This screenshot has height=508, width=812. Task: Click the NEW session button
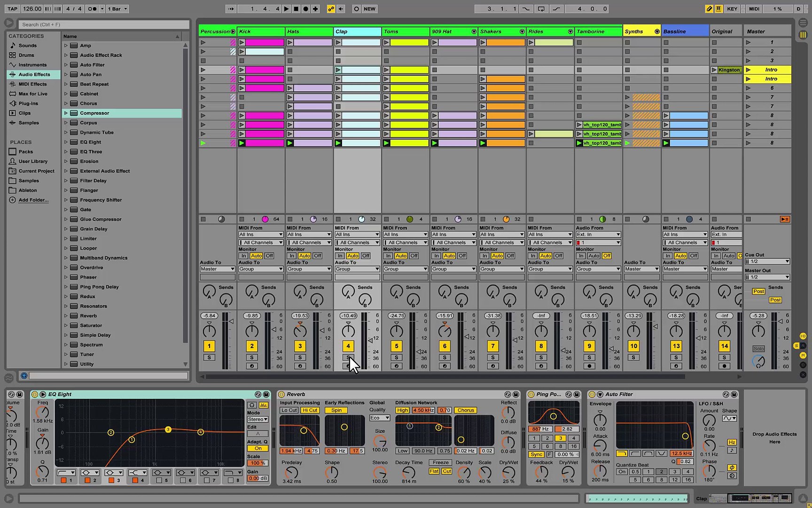click(370, 8)
